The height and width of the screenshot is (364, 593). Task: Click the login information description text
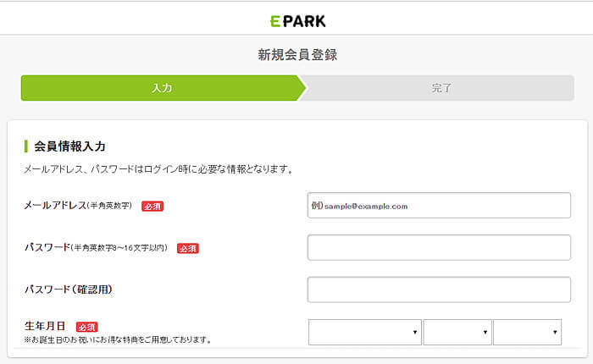coord(158,169)
